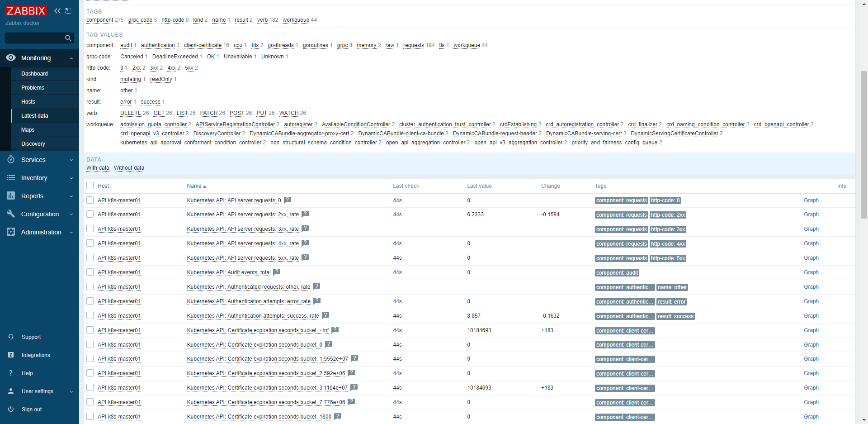Open the Dashboard menu item
This screenshot has height=424, width=868.
tap(45, 73)
